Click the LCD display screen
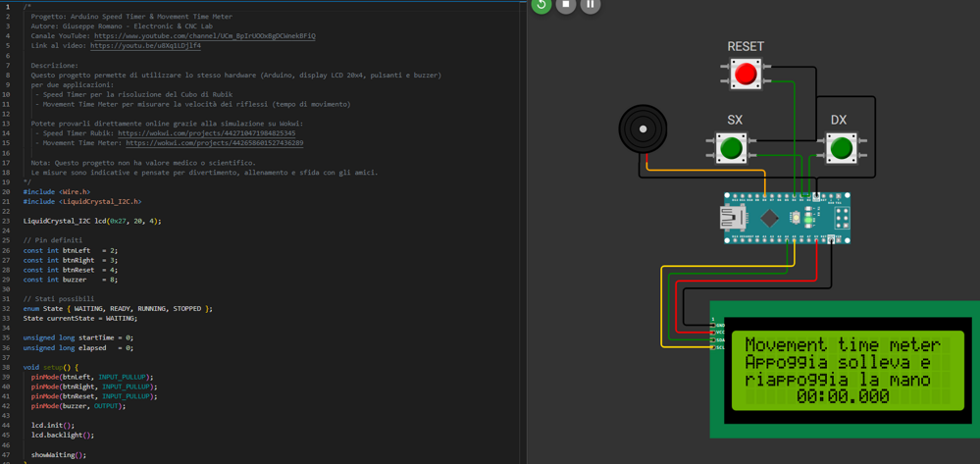This screenshot has height=464, width=980. (x=849, y=370)
